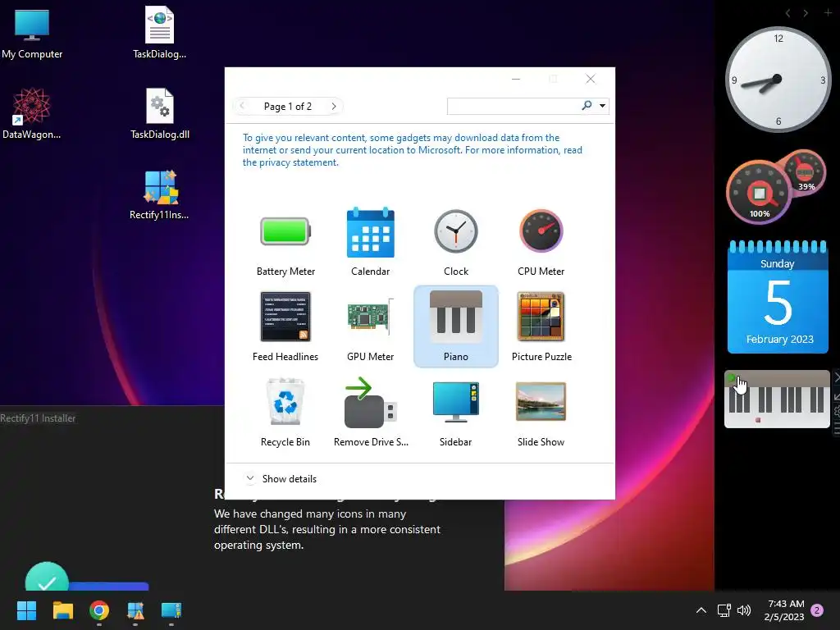
Task: Click sidebar previous arrow at top
Action: (787, 13)
